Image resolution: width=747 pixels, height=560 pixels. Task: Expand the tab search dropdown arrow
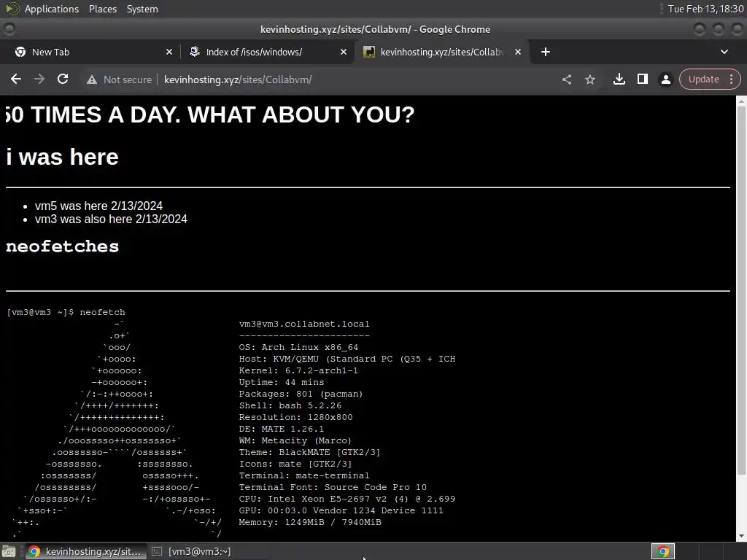(x=724, y=52)
